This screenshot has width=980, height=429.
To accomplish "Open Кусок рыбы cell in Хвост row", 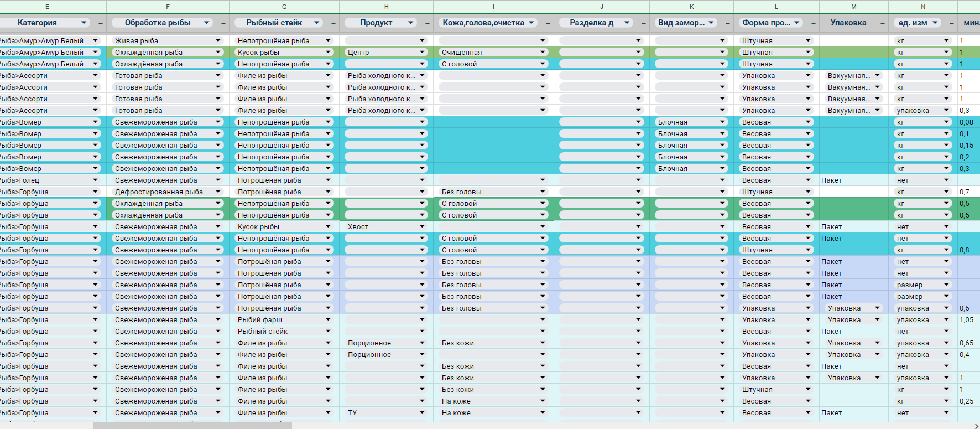I will (x=284, y=226).
